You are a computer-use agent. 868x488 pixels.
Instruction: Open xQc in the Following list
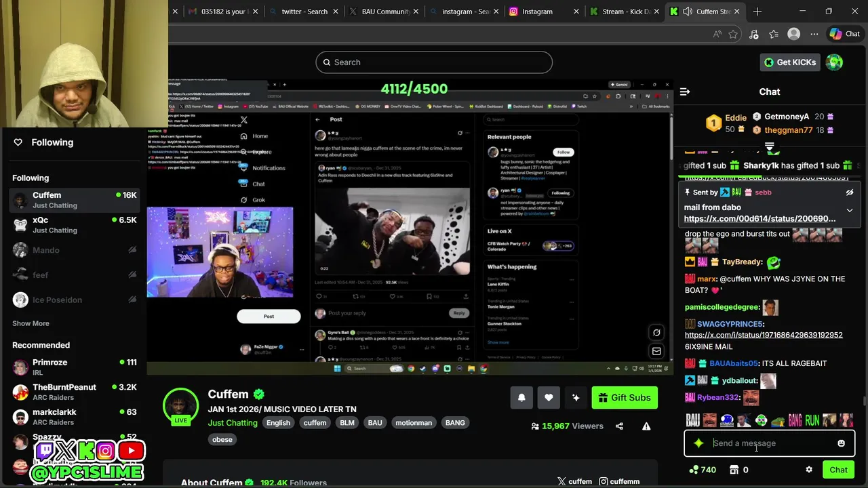pos(75,225)
